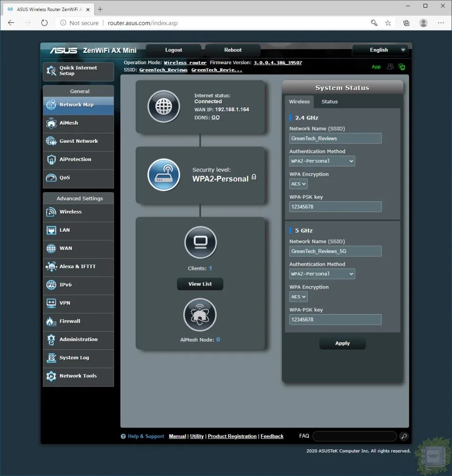Click the GreenTech_Reviews SSID link
The width and height of the screenshot is (452, 476).
click(x=163, y=70)
